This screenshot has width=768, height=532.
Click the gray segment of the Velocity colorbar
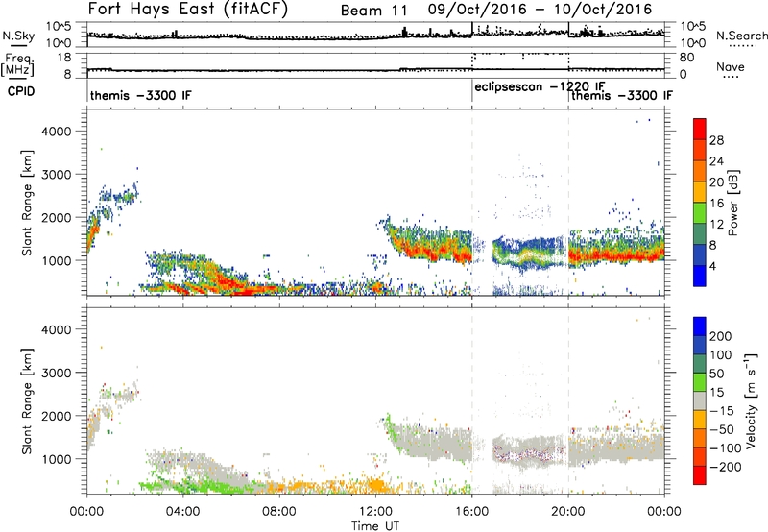[x=700, y=400]
